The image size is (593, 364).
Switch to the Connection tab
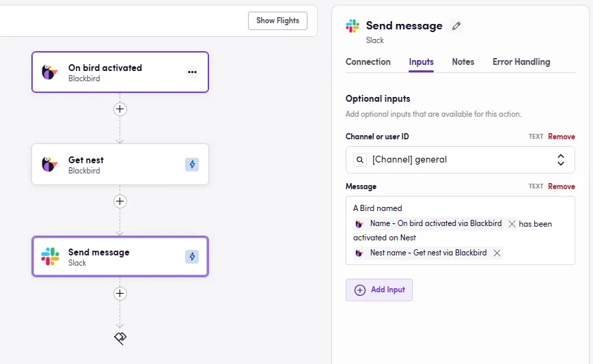tap(368, 61)
